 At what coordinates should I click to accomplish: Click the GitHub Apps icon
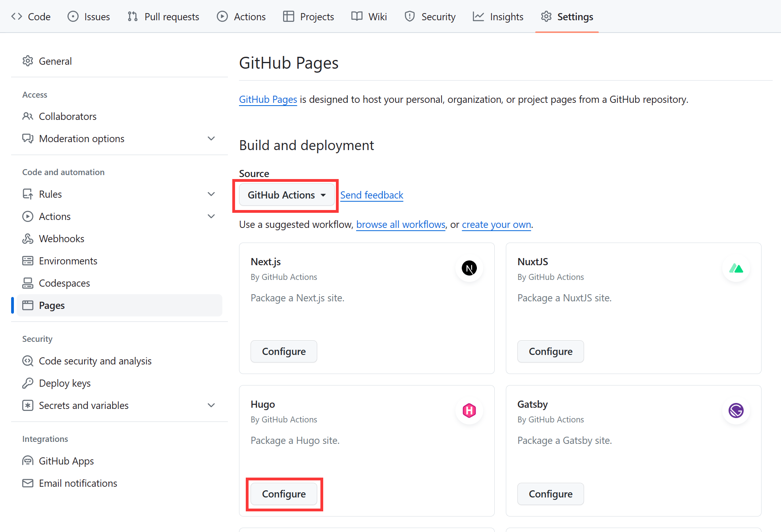[28, 461]
